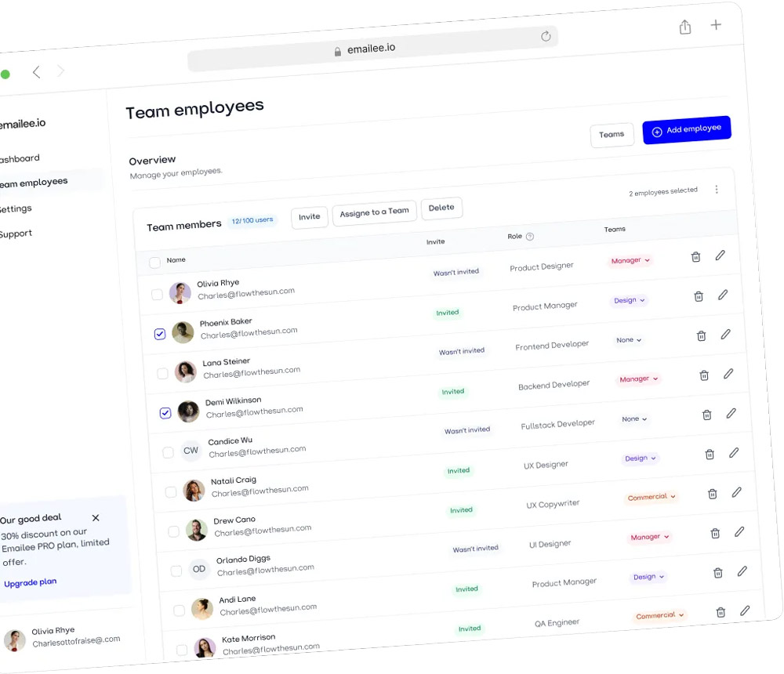Click the Invite button
The width and height of the screenshot is (784, 674).
coord(309,217)
